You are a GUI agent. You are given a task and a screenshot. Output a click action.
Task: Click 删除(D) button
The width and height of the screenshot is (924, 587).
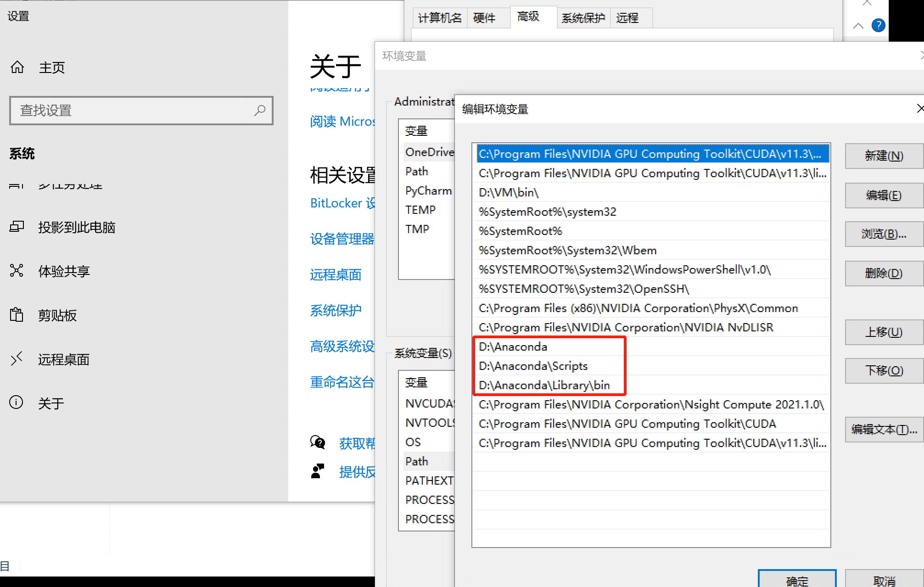point(884,274)
